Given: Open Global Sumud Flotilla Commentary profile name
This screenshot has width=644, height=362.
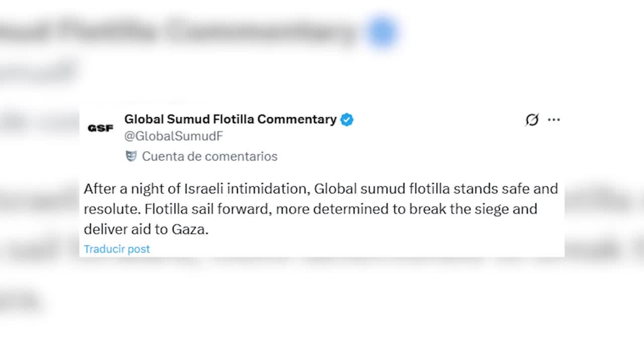Looking at the screenshot, I should click(230, 119).
